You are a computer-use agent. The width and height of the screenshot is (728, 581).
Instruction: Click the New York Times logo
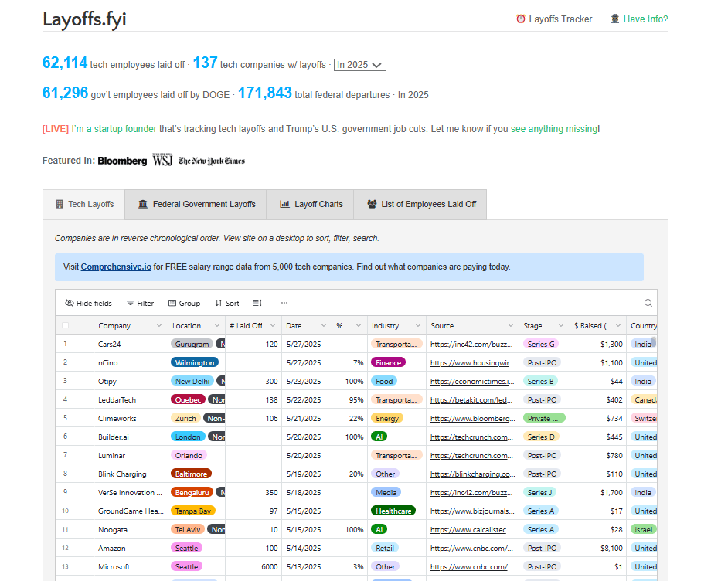tap(211, 161)
